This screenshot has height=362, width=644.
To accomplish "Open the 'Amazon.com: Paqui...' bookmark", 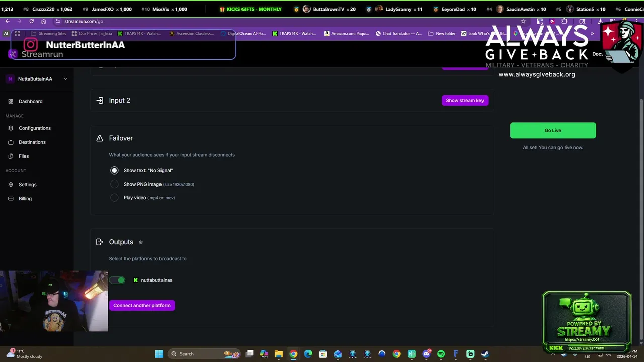I will coord(347,34).
